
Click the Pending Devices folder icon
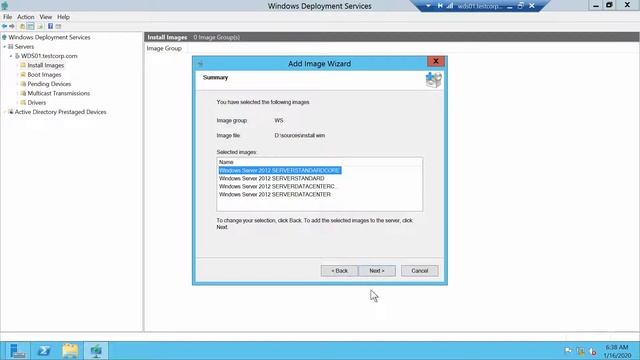[x=23, y=84]
